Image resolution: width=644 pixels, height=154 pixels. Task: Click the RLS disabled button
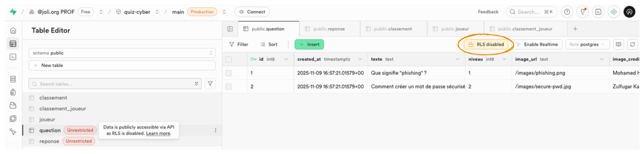click(486, 44)
